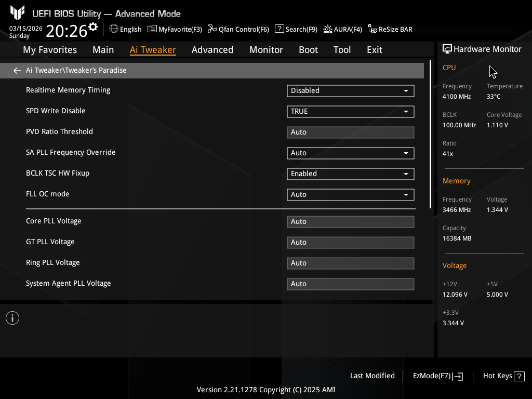Switch to the Boot tab
Image resolution: width=532 pixels, height=399 pixels.
[x=308, y=50]
